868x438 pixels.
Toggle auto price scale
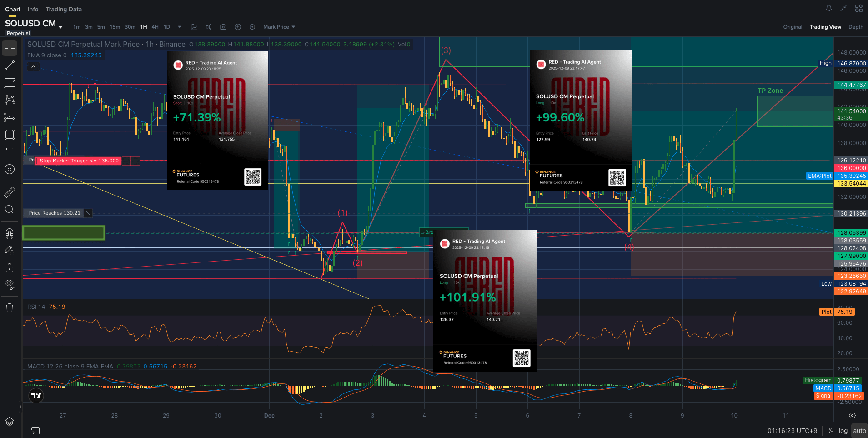pos(859,431)
